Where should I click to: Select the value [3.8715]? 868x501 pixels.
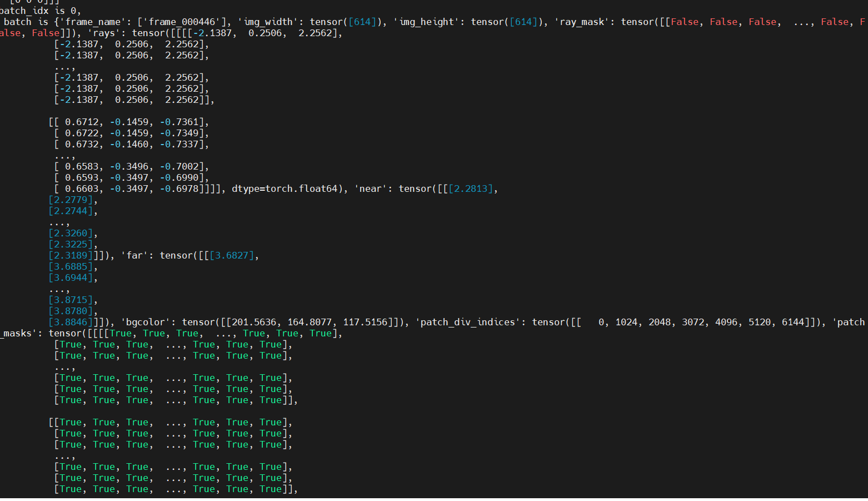71,300
